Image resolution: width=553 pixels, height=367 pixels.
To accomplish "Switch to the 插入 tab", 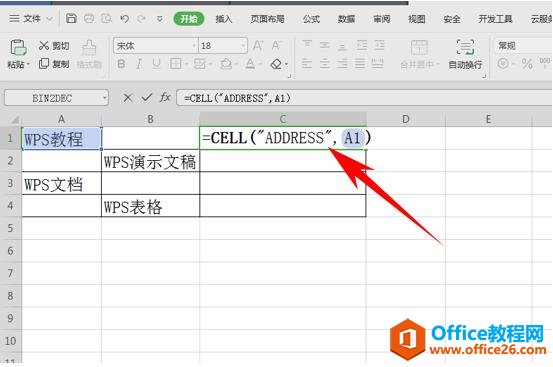I will click(x=224, y=19).
